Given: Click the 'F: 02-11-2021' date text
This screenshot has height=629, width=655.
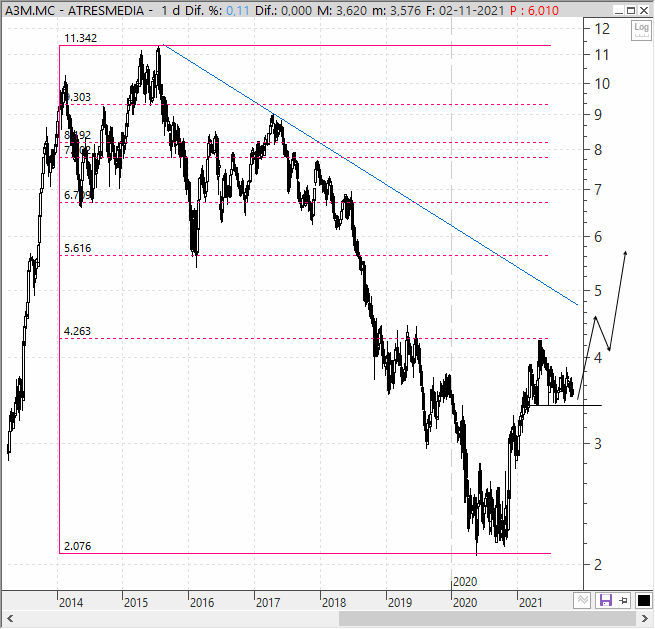Looking at the screenshot, I should [x=465, y=10].
